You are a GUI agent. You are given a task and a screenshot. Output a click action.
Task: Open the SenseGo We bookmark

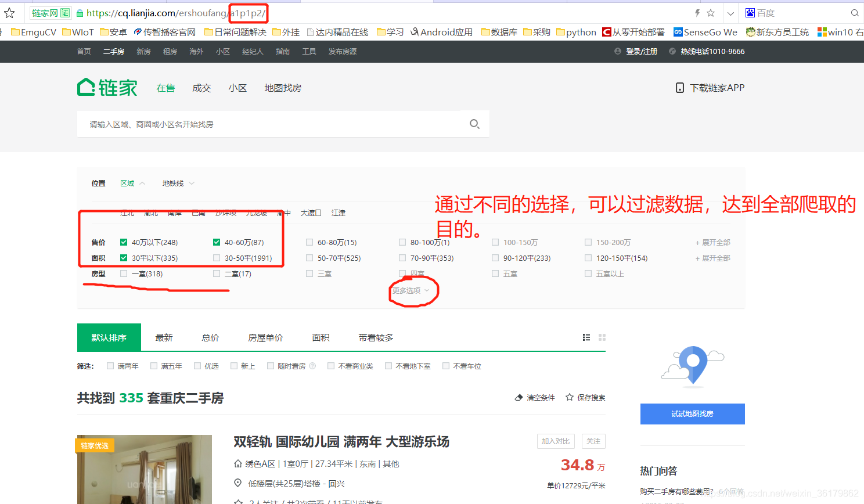(705, 32)
